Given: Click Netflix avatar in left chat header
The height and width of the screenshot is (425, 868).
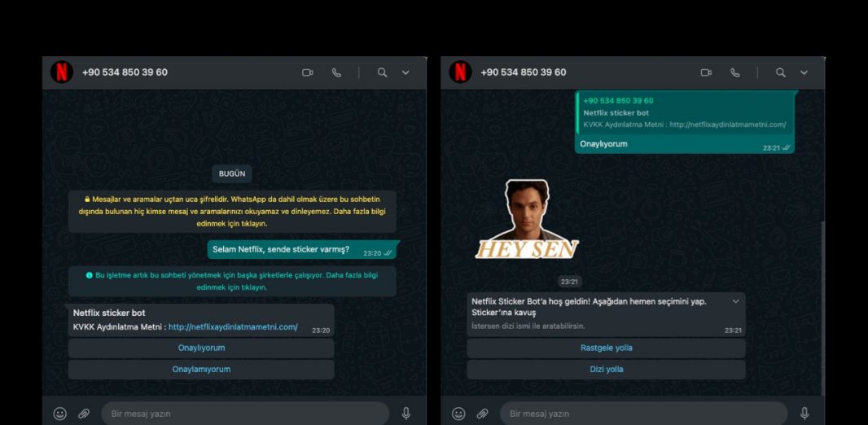Looking at the screenshot, I should point(61,72).
